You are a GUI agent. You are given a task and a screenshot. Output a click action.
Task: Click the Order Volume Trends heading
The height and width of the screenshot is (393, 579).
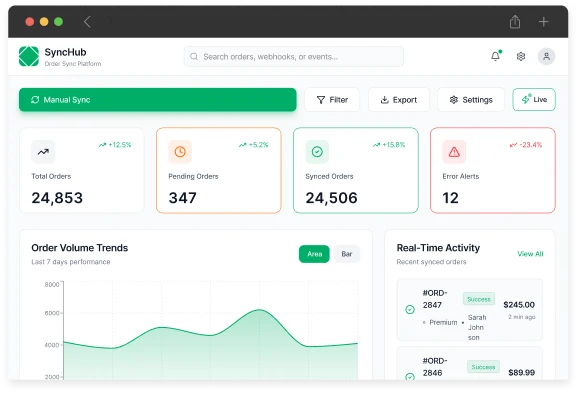point(80,248)
